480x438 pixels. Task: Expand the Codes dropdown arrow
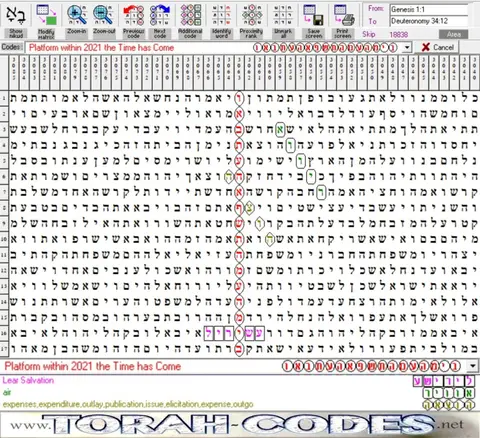(x=407, y=48)
